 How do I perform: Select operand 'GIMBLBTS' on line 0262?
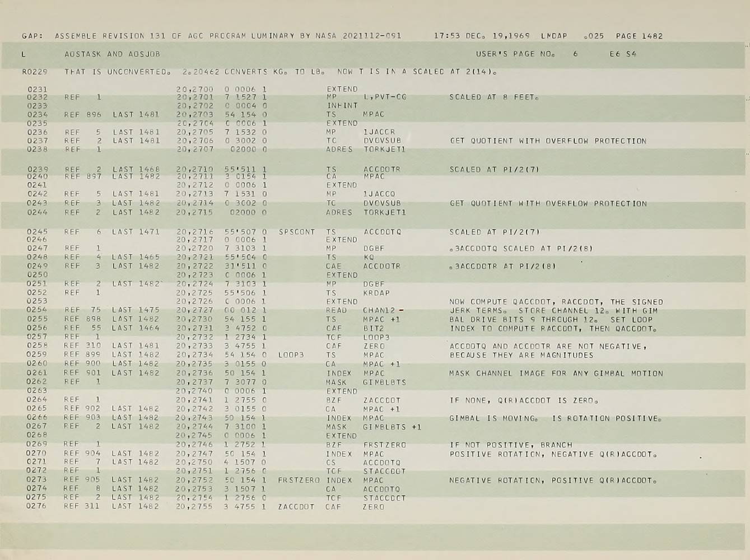point(384,382)
